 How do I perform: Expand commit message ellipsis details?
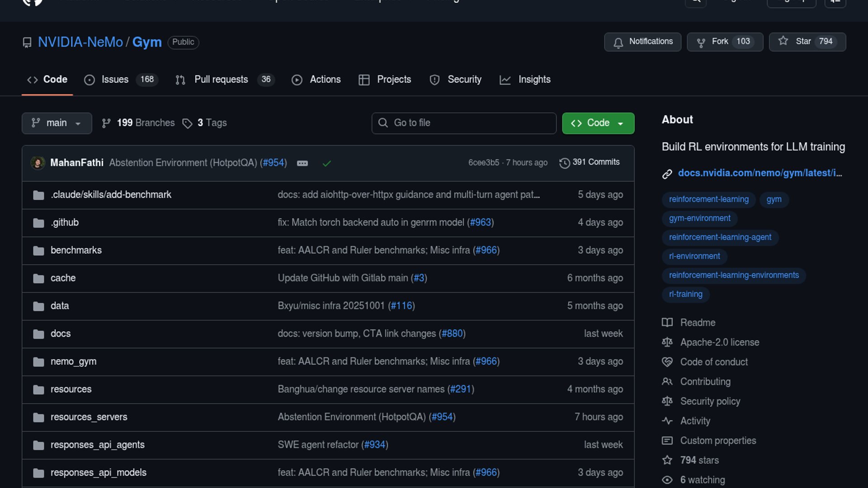click(302, 163)
